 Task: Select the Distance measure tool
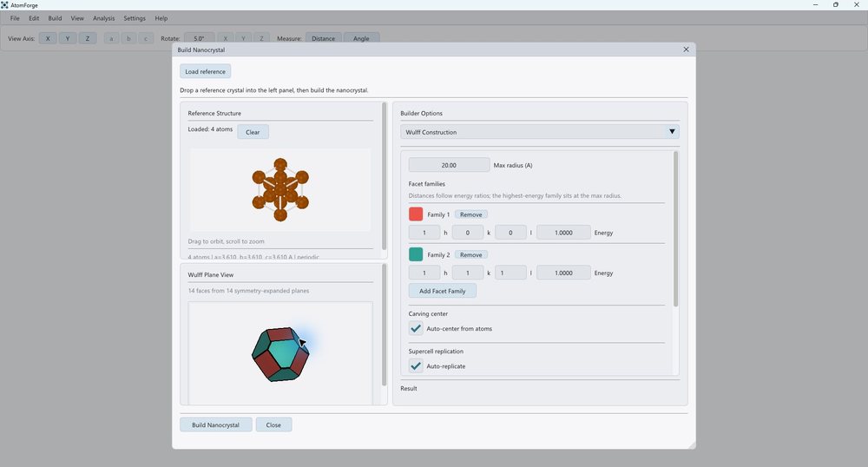coord(323,38)
